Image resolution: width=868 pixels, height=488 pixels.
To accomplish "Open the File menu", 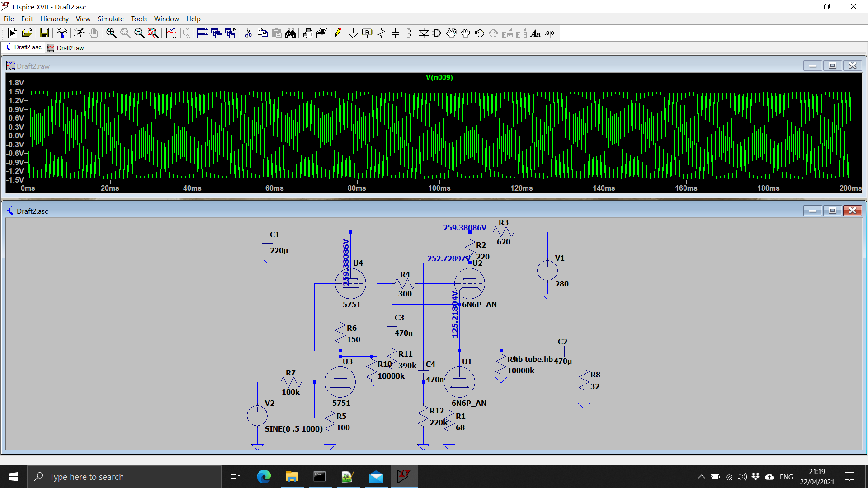I will [9, 19].
